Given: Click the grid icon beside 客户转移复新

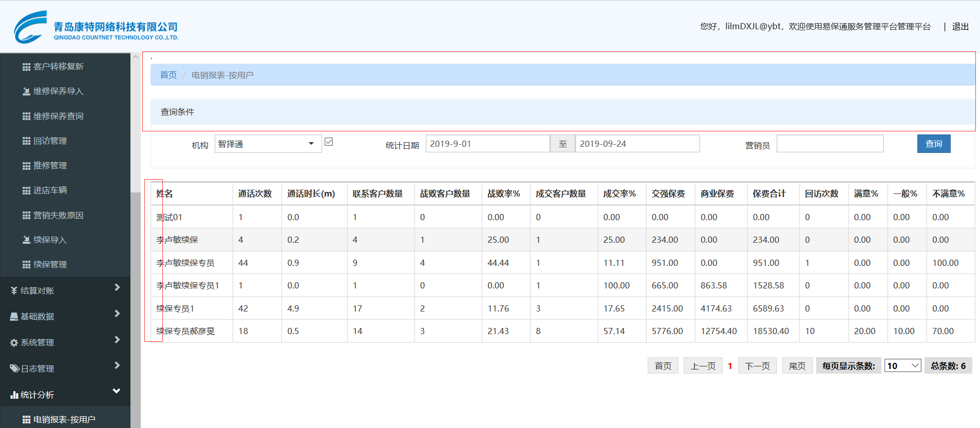Looking at the screenshot, I should 26,67.
